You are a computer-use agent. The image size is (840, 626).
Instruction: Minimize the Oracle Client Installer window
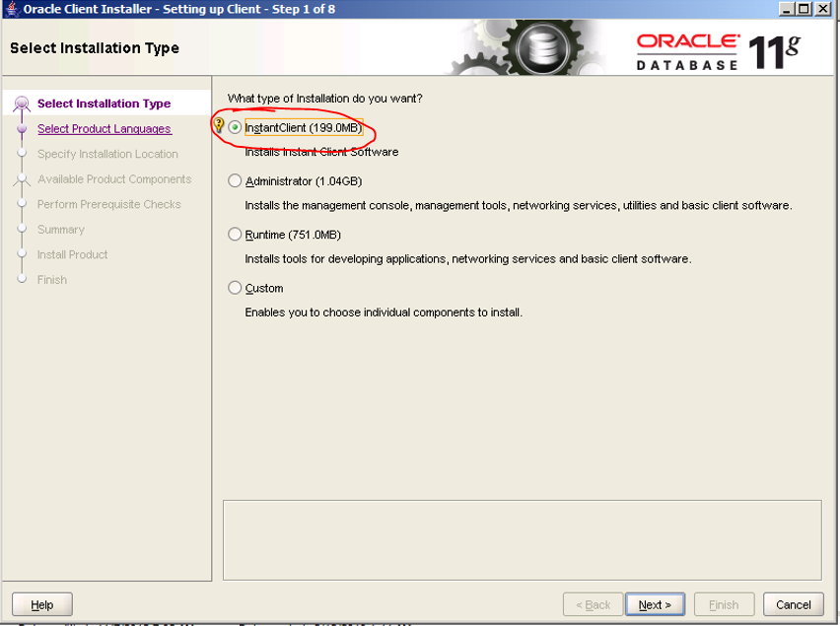[x=788, y=9]
